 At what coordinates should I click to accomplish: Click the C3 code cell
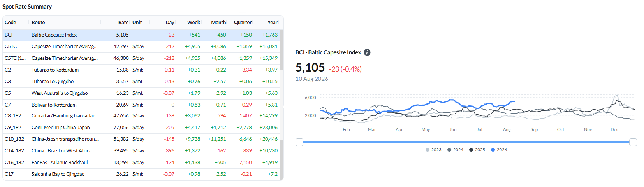click(x=8, y=82)
